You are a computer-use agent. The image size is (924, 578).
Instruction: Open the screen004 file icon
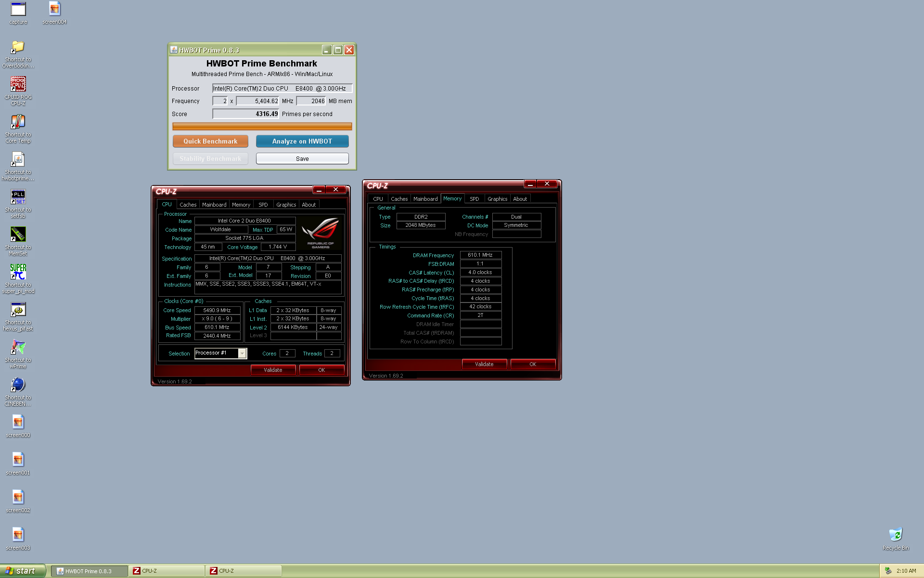coord(54,13)
